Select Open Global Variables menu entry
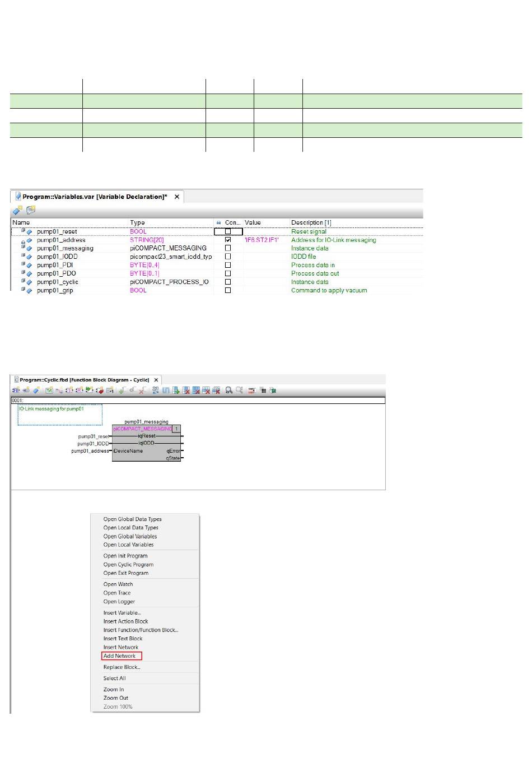Screen dimensions: 532x772 click(x=130, y=536)
